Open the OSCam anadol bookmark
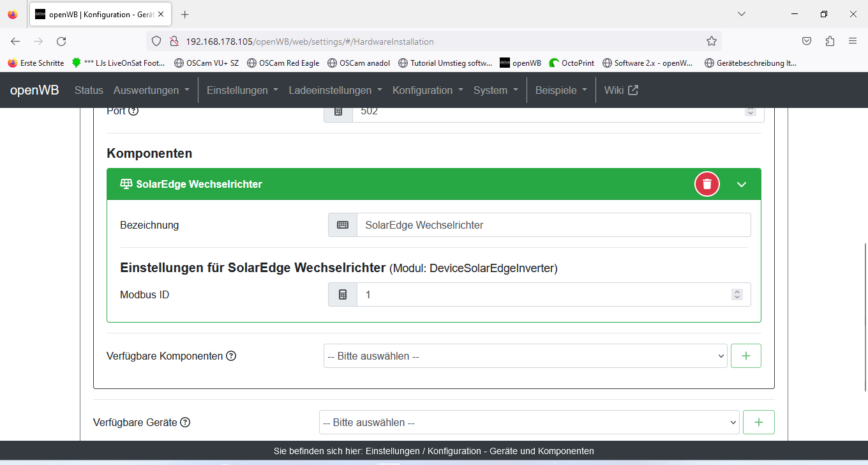The width and height of the screenshot is (868, 465). tap(359, 63)
